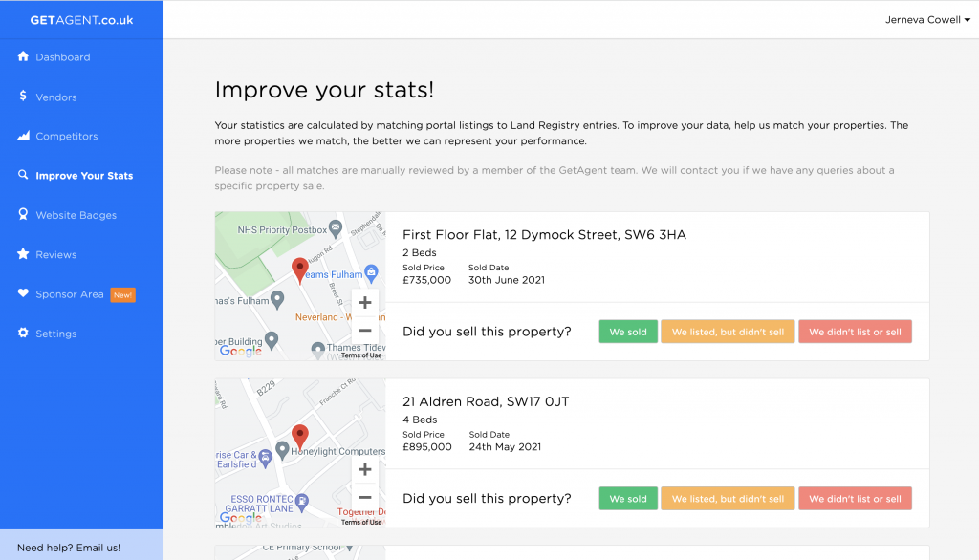Zoom in on the Aldren Road map
This screenshot has width=979, height=560.
[364, 469]
